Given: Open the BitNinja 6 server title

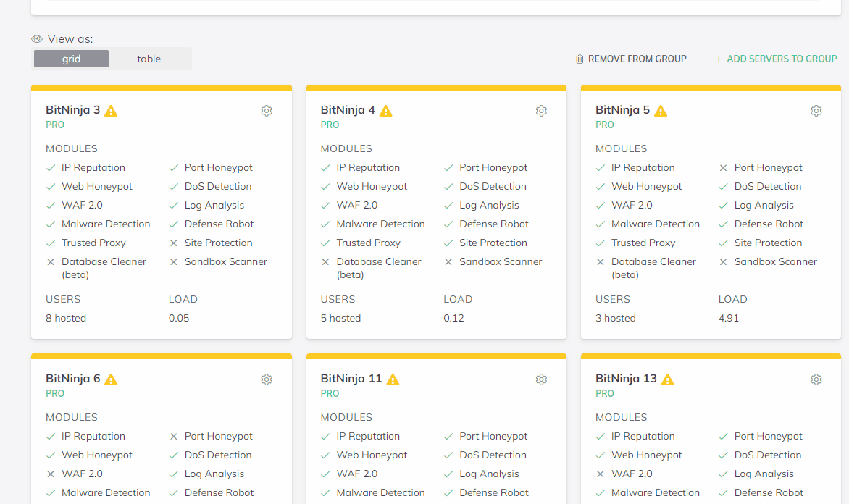Looking at the screenshot, I should click(x=73, y=379).
